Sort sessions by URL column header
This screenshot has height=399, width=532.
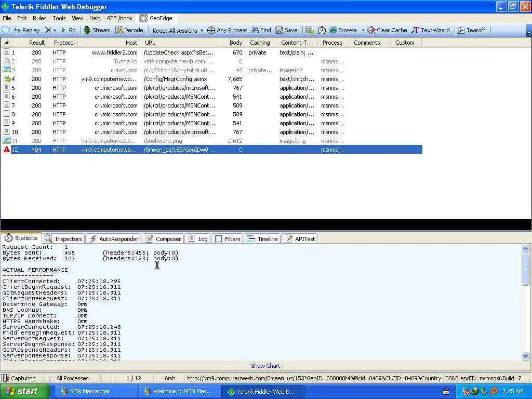(x=179, y=43)
